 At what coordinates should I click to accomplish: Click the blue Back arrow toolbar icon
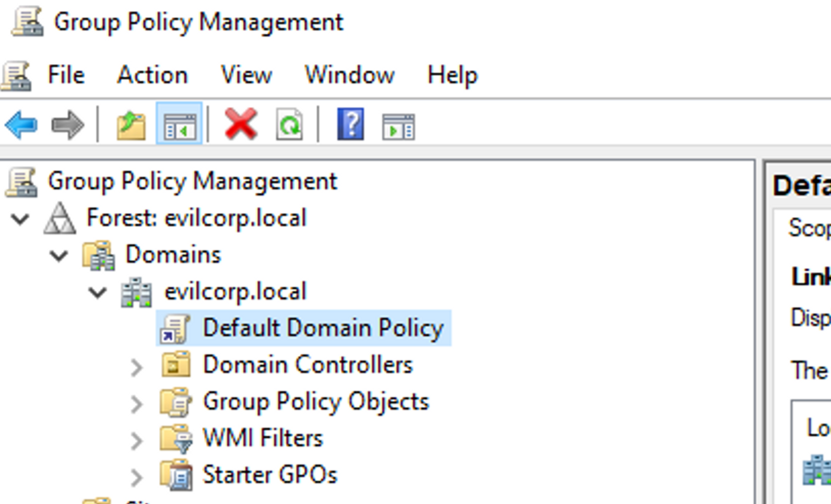[21, 125]
